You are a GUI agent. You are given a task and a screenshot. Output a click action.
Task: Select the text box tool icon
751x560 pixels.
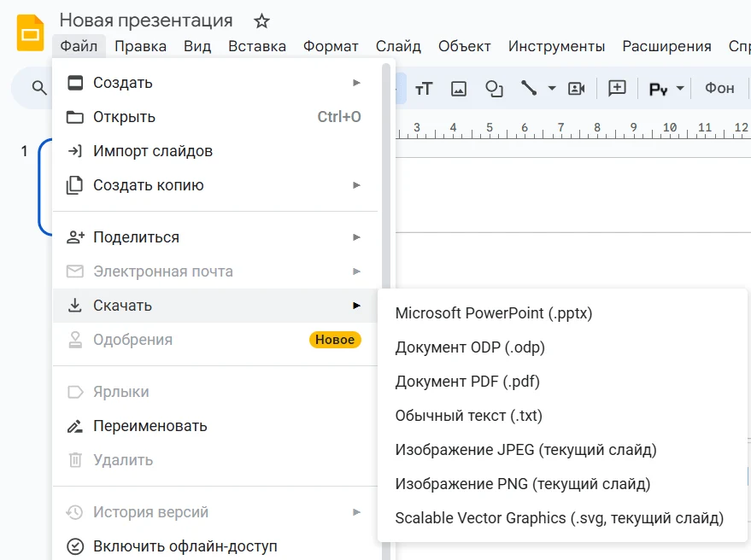pos(424,89)
